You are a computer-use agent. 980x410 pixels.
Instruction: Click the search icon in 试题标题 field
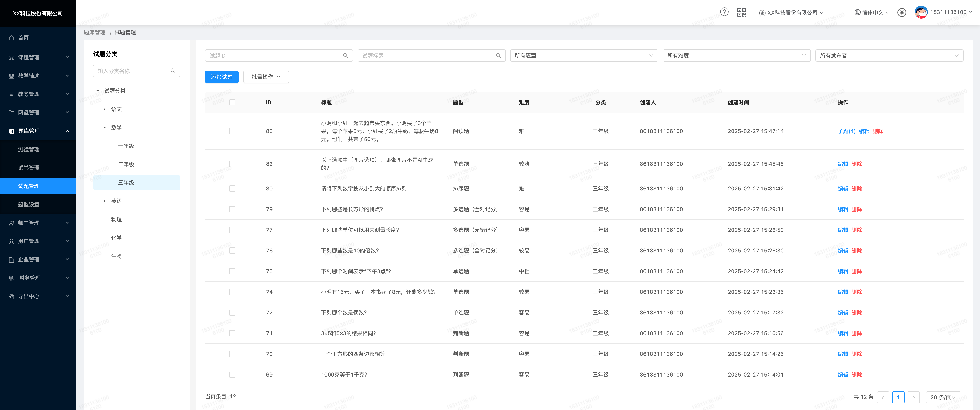498,56
